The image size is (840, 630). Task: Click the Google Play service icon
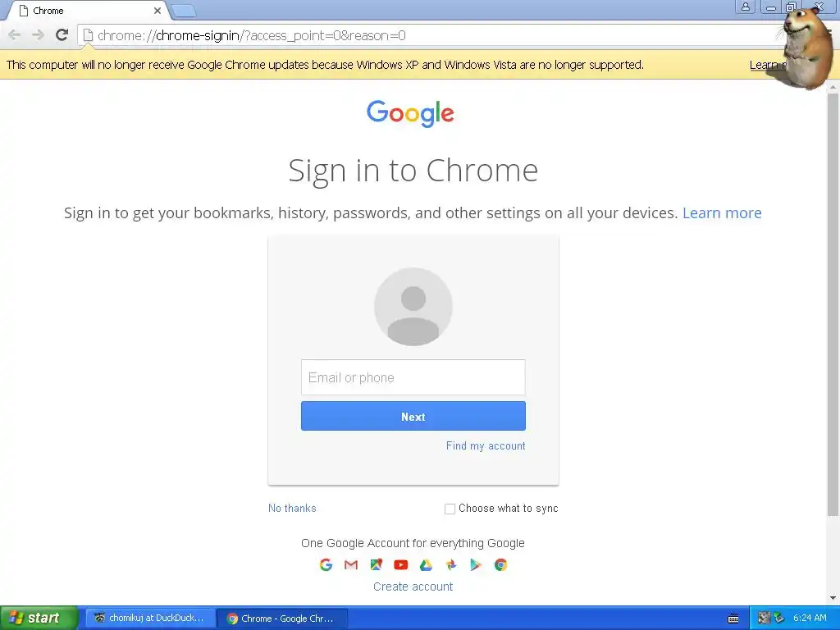pyautogui.click(x=476, y=564)
